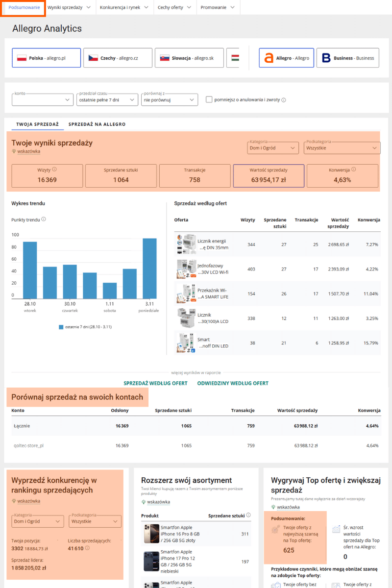
Task: Switch to Sprzedaż na Allegro tab
Action: 97,124
